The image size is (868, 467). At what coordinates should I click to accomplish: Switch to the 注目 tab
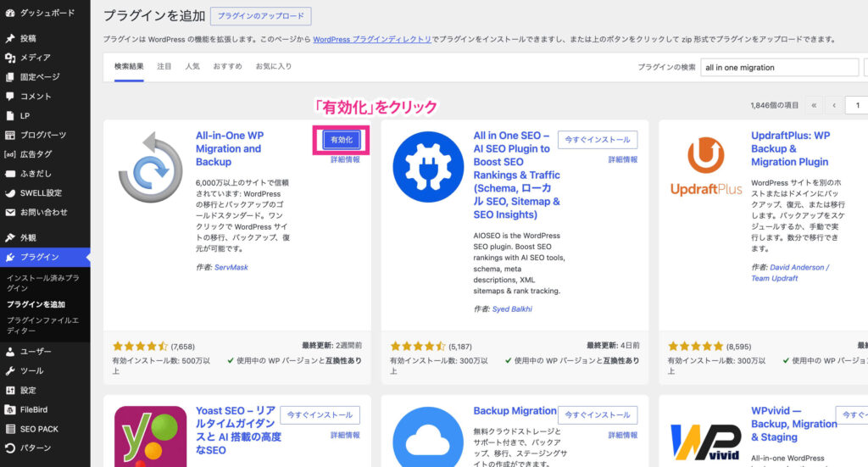[x=164, y=67]
